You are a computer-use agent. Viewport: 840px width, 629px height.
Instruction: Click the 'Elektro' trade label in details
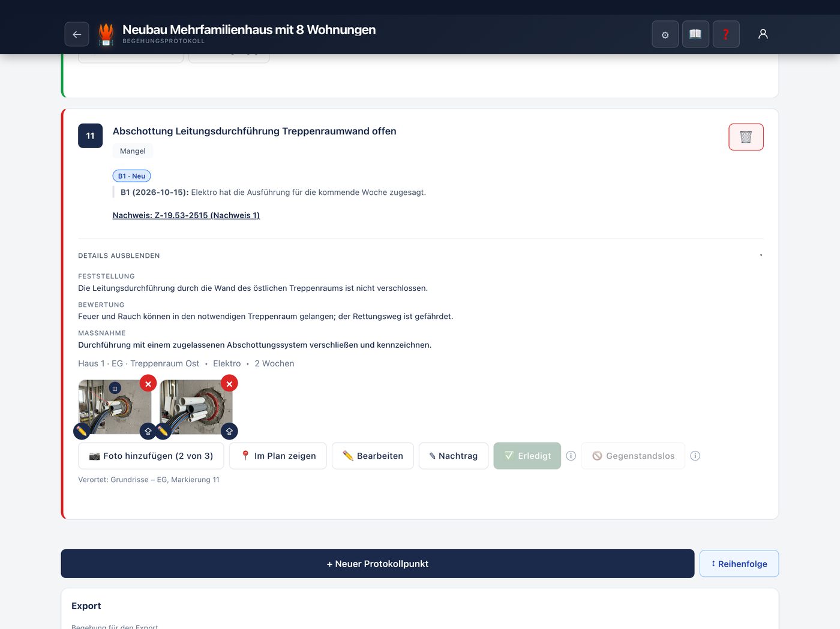(227, 363)
